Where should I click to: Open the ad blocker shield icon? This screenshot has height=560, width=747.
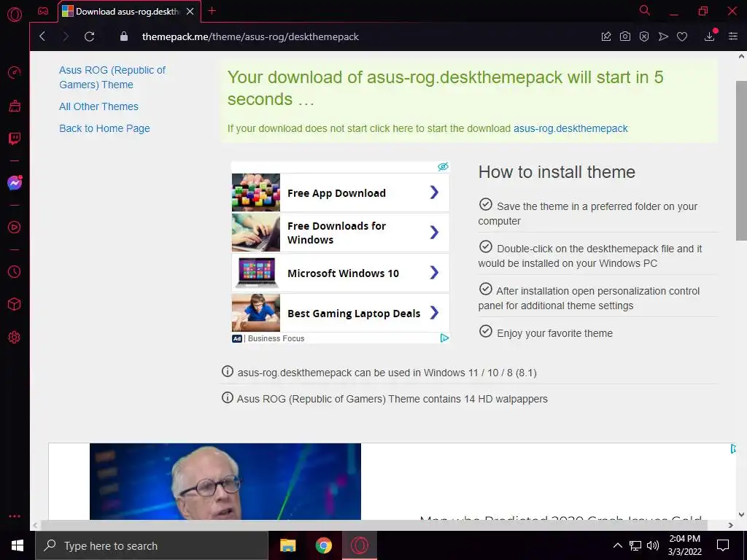(x=644, y=36)
